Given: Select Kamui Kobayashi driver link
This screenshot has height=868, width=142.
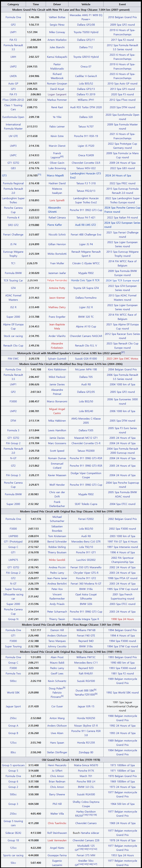Looking at the screenshot, I should click(57, 57).
